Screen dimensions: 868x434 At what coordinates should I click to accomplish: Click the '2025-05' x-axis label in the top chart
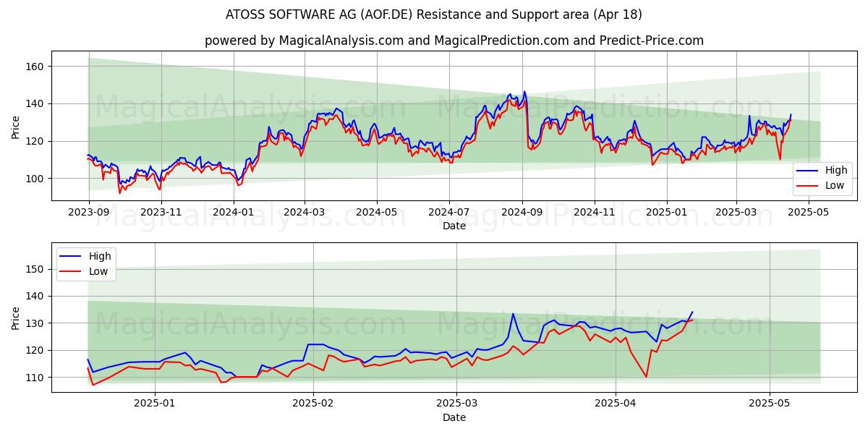(x=809, y=213)
